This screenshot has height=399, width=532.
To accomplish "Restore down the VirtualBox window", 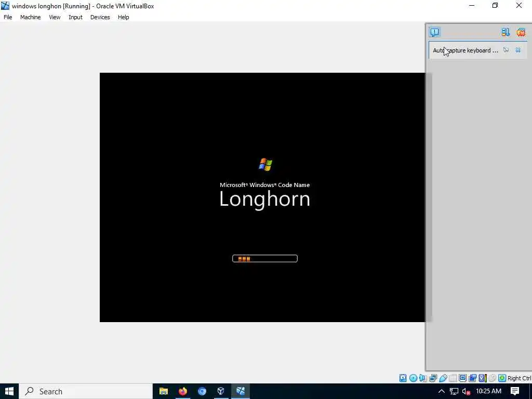I will click(x=495, y=5).
